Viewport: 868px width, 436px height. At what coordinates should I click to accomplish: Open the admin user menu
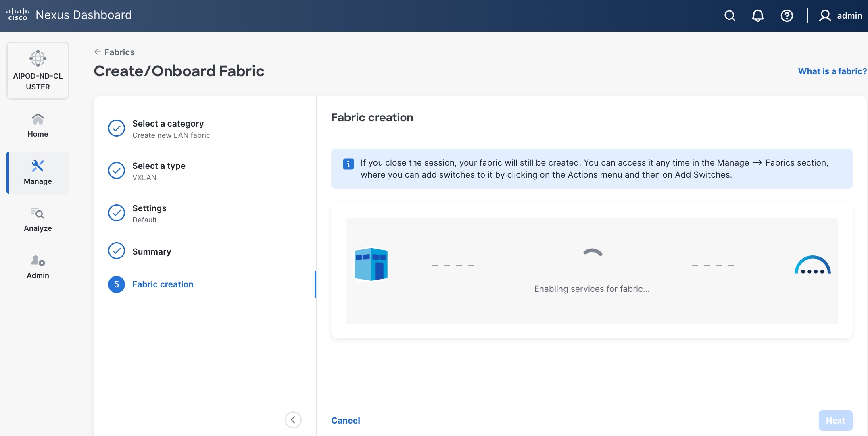coord(841,16)
